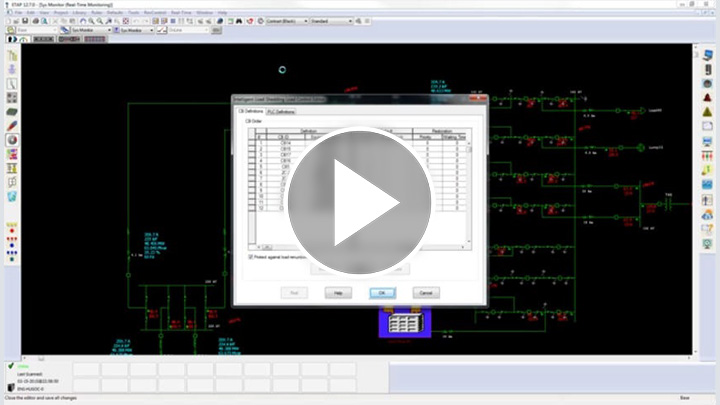720x405 pixels.
Task: Click the Zoom Out magnifier icon
Action: (x=100, y=21)
